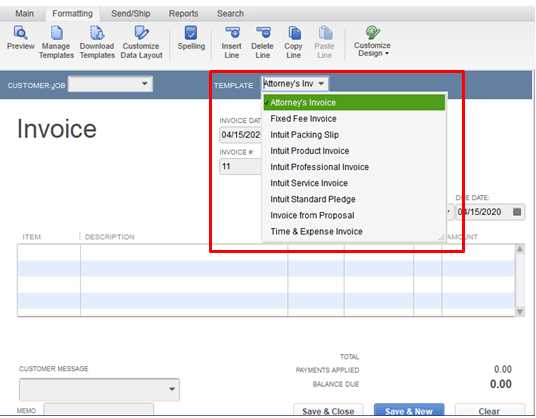Click line items scrollbar up arrow

pos(520,248)
